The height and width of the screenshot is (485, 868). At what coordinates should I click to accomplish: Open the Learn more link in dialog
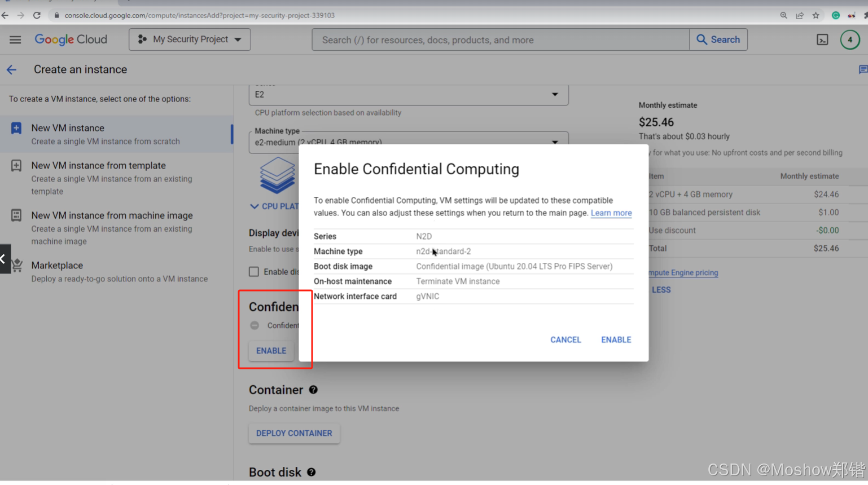(611, 213)
